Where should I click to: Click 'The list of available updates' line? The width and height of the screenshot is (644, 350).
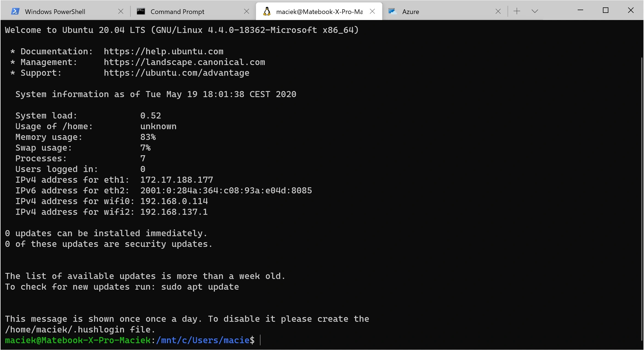coord(145,276)
